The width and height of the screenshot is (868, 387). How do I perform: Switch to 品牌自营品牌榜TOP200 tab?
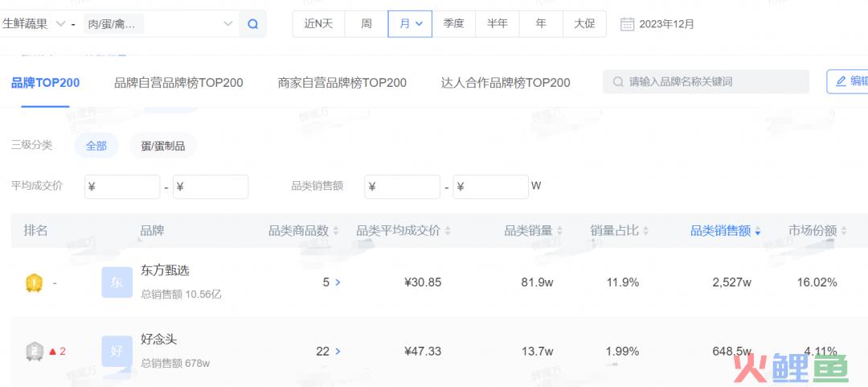click(x=178, y=83)
